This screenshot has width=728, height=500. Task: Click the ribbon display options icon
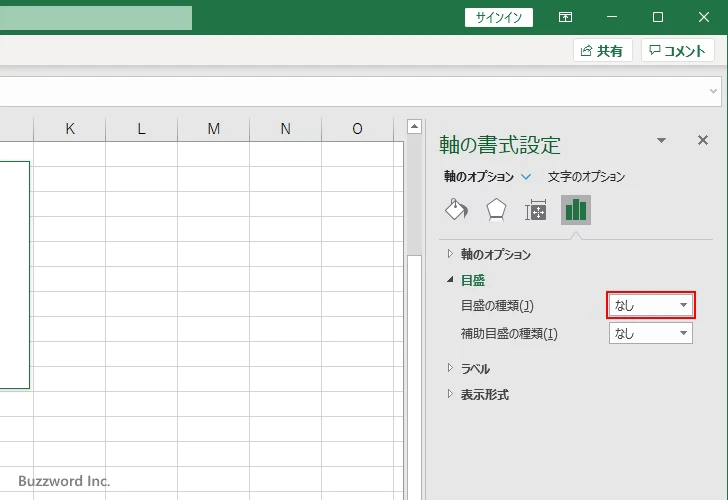[565, 17]
